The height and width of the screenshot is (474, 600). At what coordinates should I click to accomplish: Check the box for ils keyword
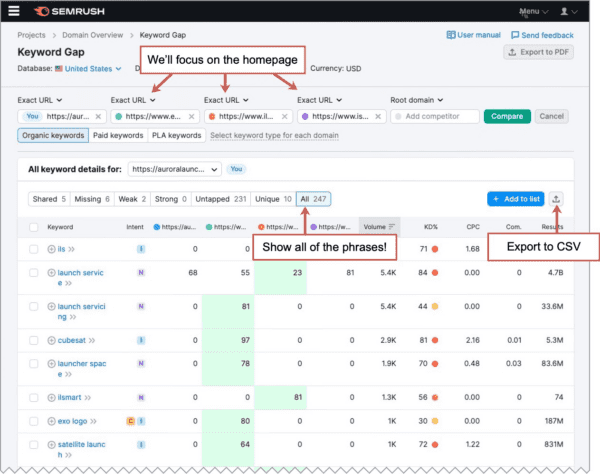34,249
